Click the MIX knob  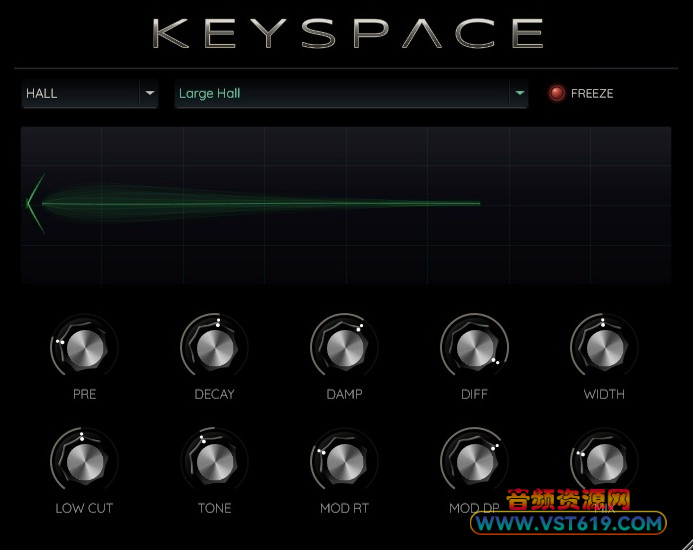(604, 461)
